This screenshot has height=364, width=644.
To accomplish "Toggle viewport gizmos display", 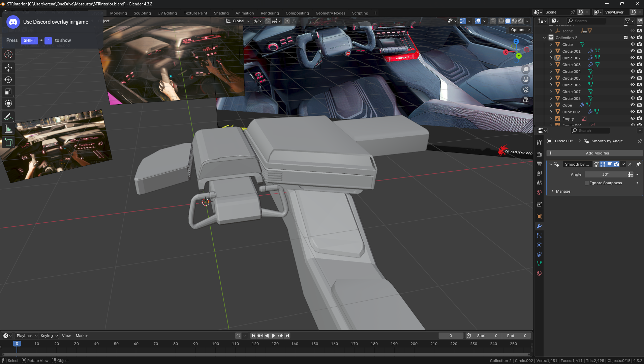I will 463,21.
